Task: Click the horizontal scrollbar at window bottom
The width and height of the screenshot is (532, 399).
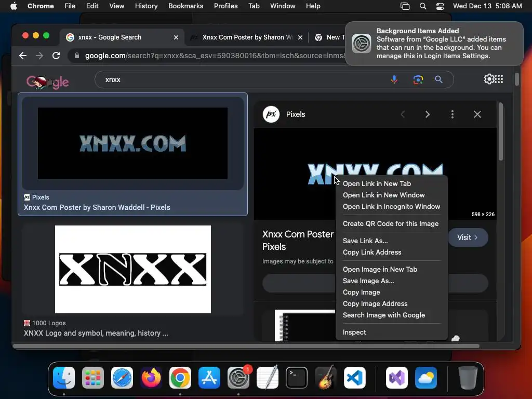Action: (246, 346)
